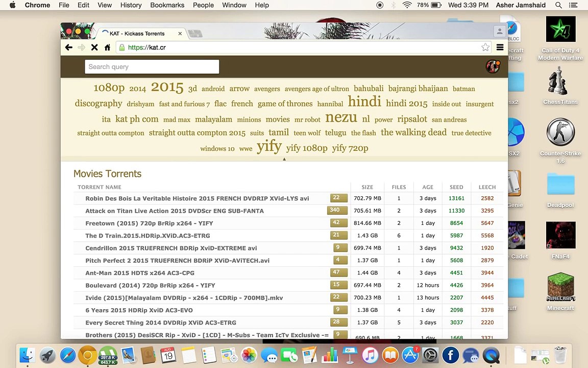Open the Trash in the dock
This screenshot has width=588, height=368.
pos(560,355)
